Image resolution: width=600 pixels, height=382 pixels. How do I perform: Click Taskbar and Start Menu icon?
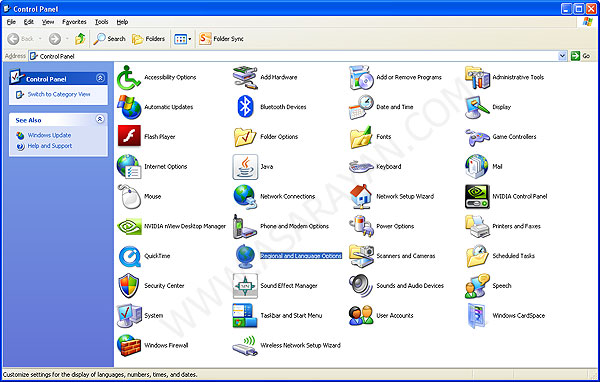(245, 315)
